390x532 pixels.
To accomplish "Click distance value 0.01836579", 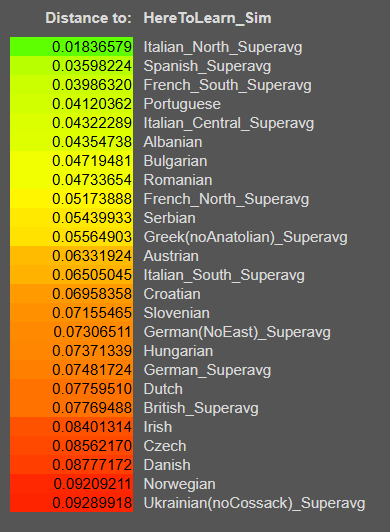I will click(92, 47).
